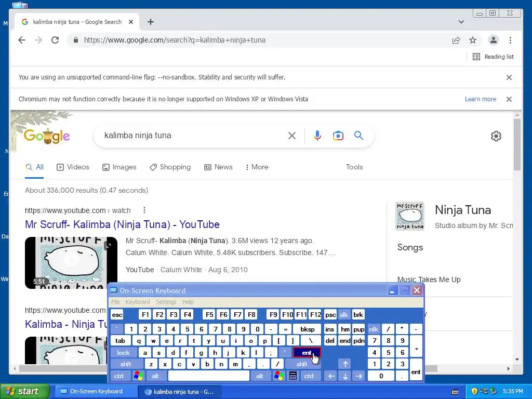
Task: Open Mr Scruff- Kalimba (Ninja Tuna) result
Action: coord(122,224)
